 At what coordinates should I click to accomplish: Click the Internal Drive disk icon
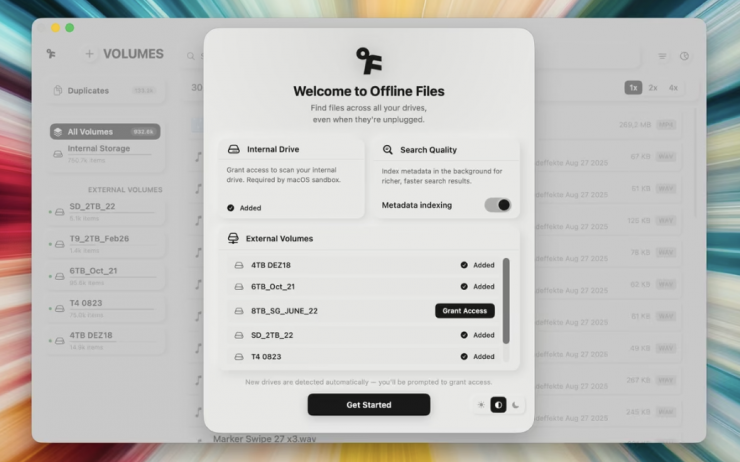coord(233,149)
